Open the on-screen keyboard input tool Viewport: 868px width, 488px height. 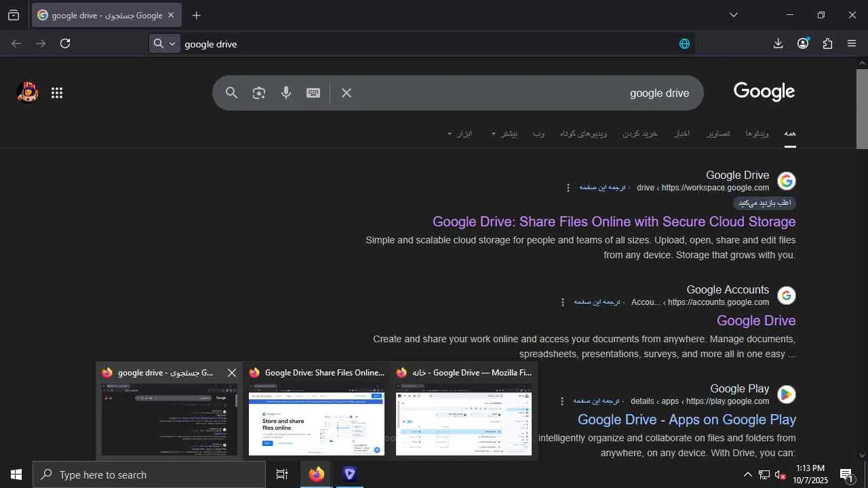pos(313,93)
